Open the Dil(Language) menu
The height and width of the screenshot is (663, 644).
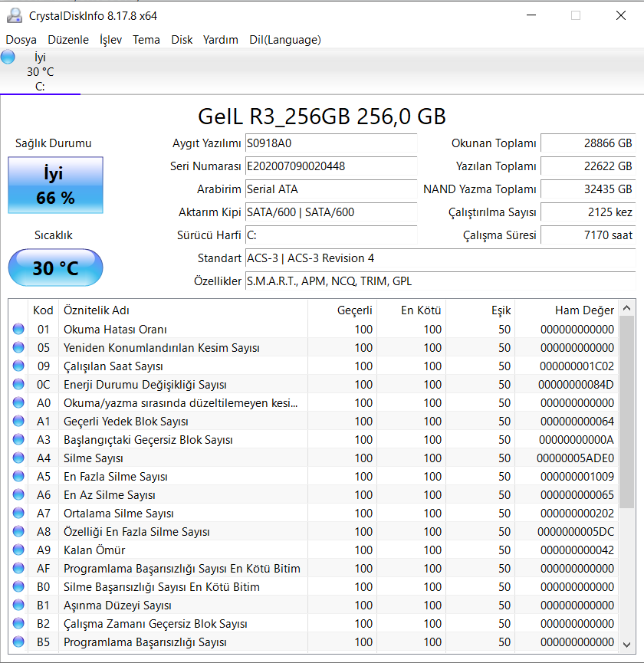tap(284, 40)
